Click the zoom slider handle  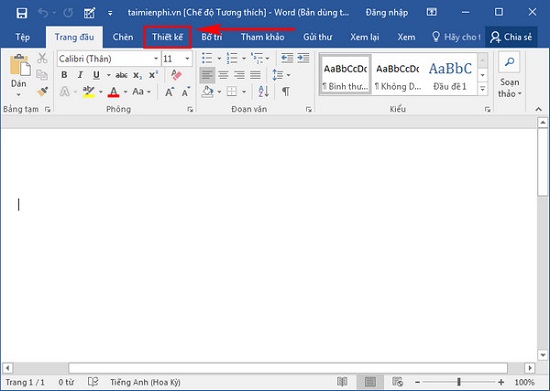pos(458,382)
